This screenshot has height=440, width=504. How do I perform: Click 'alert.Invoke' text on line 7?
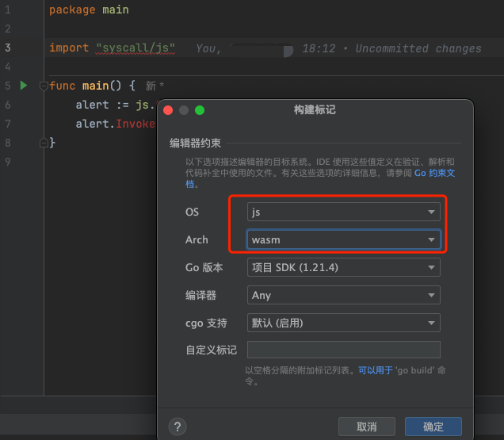pos(116,124)
